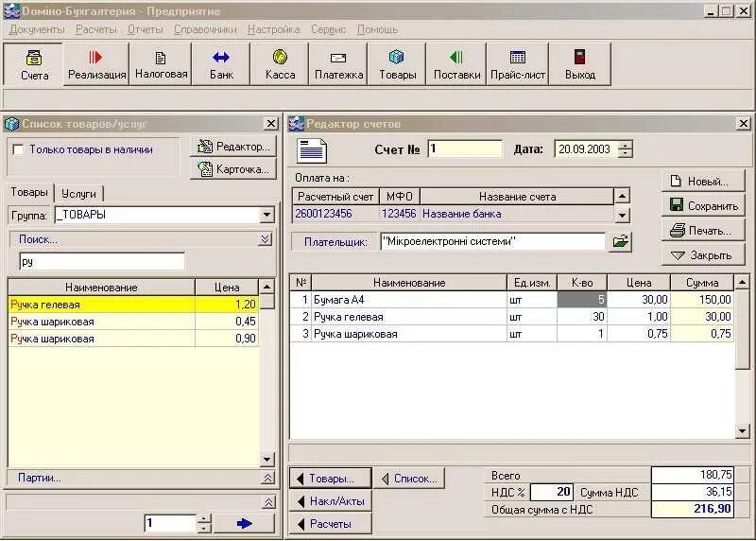
Task: Click the Дата field 20.09.2003
Action: click(586, 149)
